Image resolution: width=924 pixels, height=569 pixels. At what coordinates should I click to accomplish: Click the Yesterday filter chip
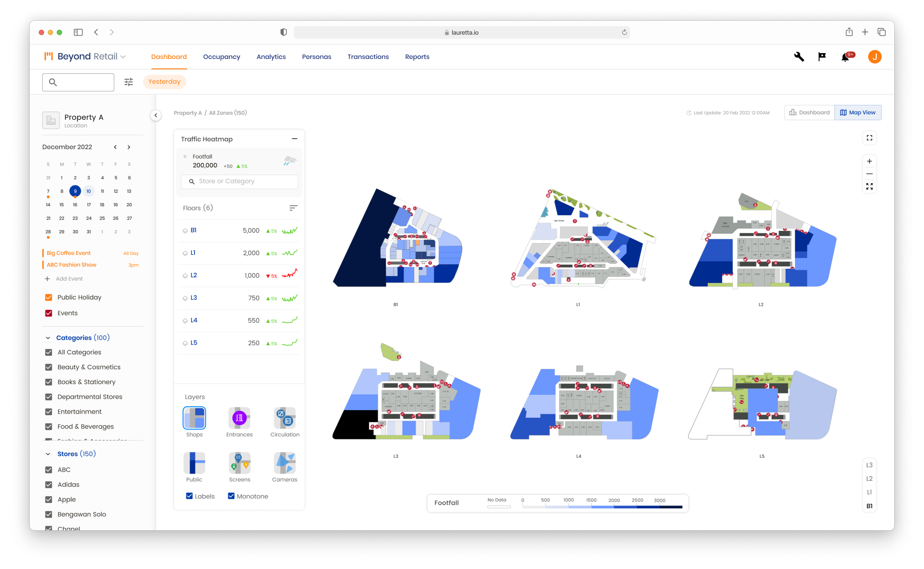164,81
